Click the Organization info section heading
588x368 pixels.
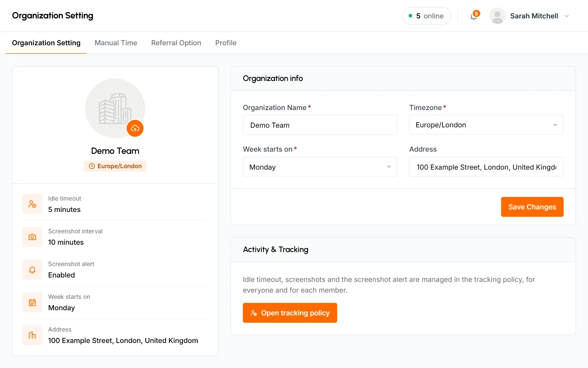point(273,78)
